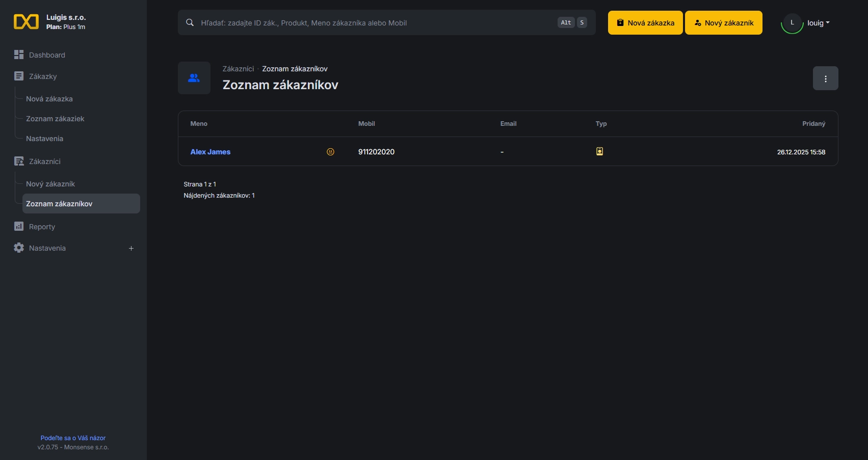868x460 pixels.
Task: Click the Podeľte sa o Váš názor feedback link
Action: tap(73, 438)
